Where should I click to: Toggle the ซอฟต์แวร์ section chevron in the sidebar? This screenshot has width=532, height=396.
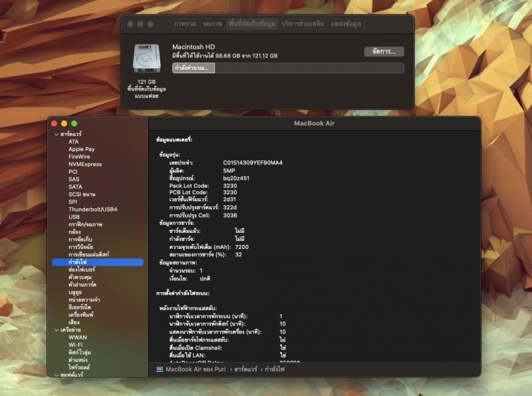point(57,375)
